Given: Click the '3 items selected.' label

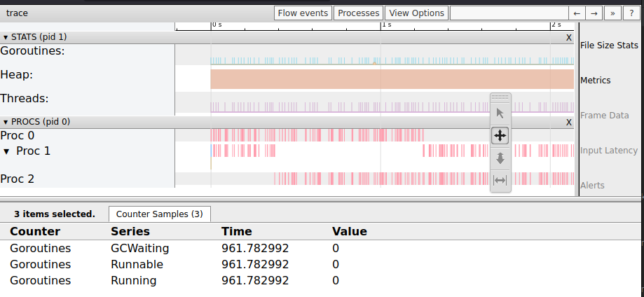Looking at the screenshot, I should point(54,214).
